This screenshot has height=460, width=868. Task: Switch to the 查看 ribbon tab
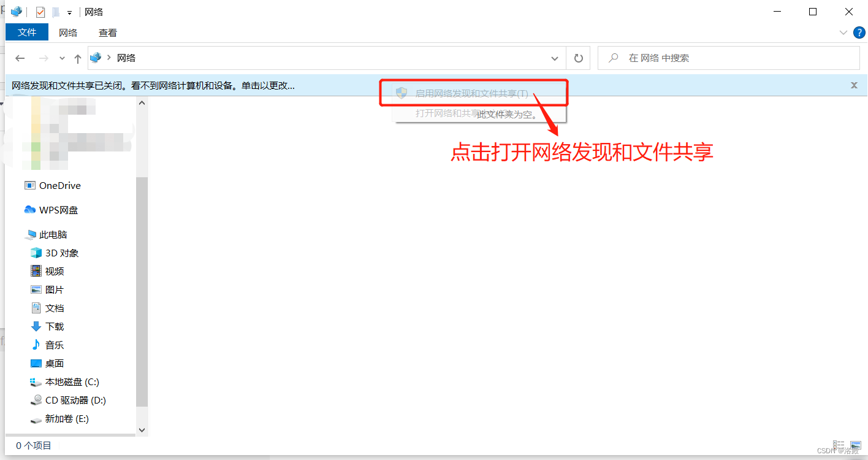108,33
